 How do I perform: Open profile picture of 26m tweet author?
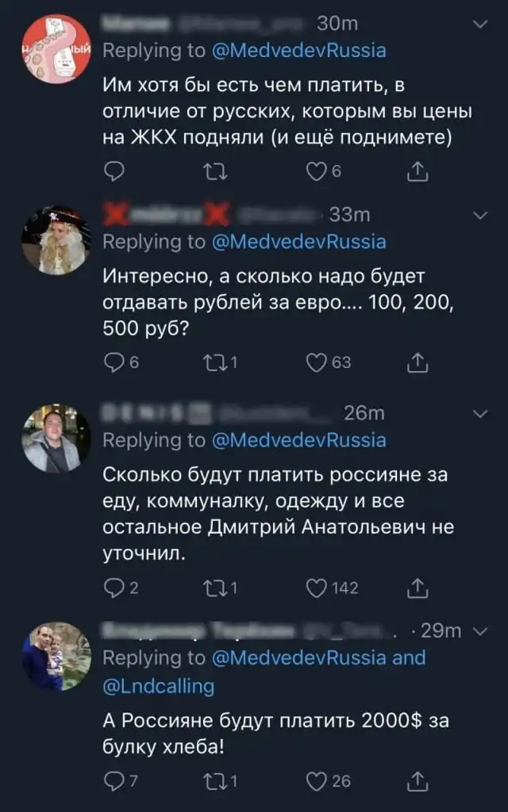coord(56,439)
